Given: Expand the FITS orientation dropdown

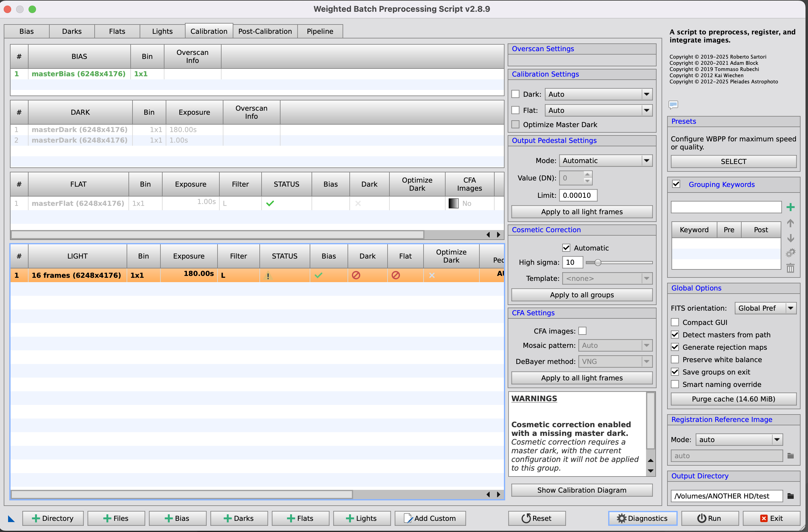Looking at the screenshot, I should 765,308.
